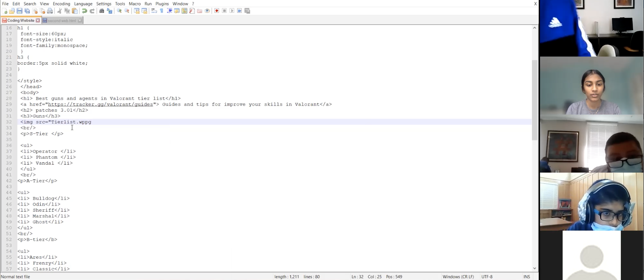The image size is (644, 280).
Task: Open the Edit menu
Action: tap(16, 4)
